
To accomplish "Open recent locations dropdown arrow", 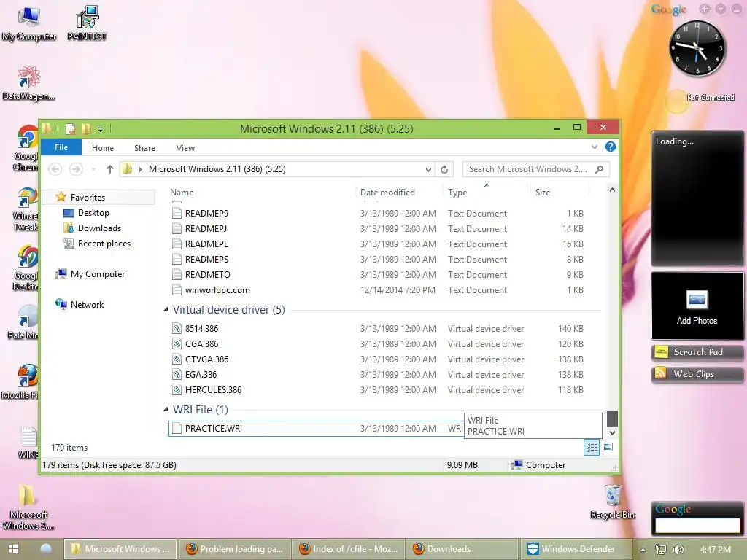I will tap(94, 169).
